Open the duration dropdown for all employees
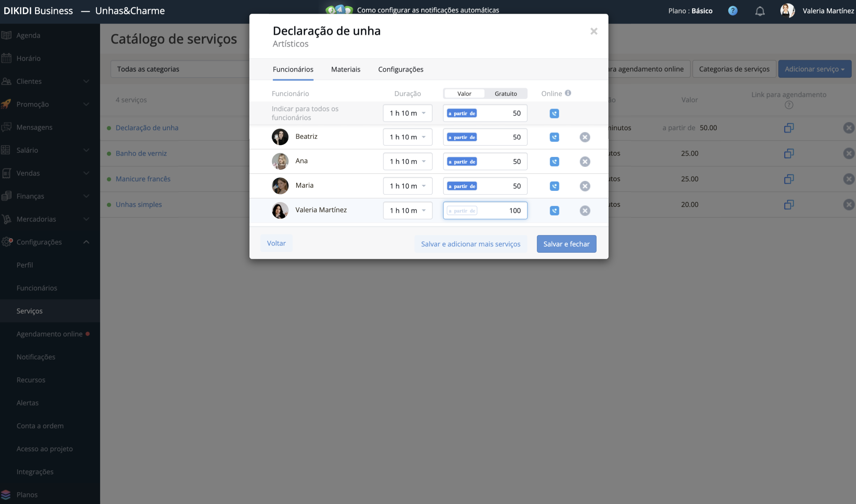856x504 pixels. [x=408, y=113]
